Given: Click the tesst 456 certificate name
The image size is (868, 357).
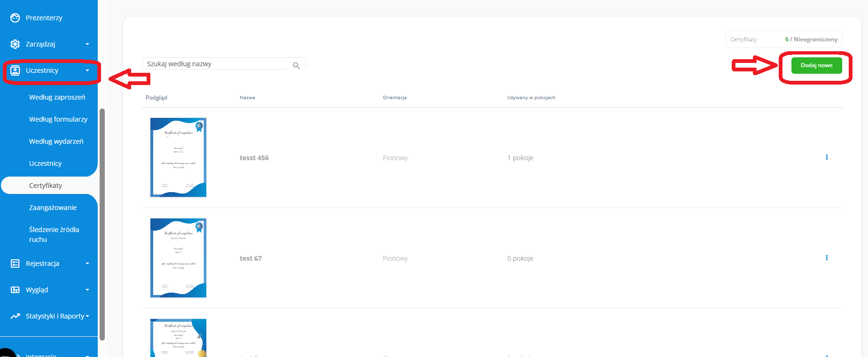Looking at the screenshot, I should (254, 158).
